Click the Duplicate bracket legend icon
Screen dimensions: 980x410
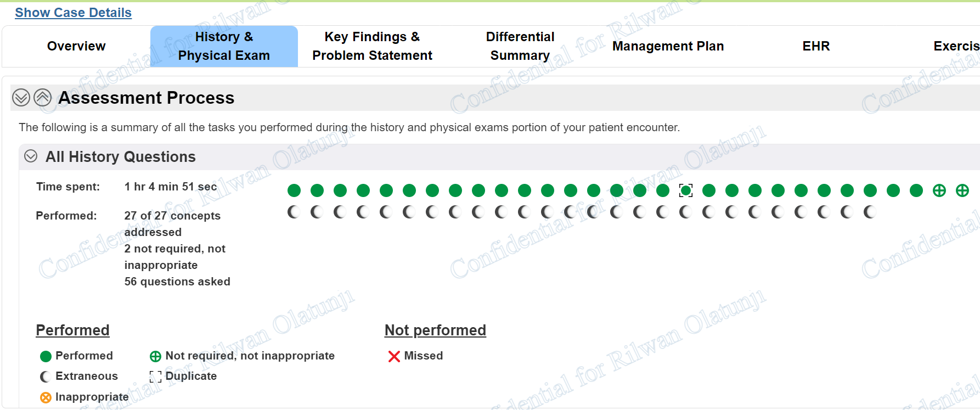156,377
